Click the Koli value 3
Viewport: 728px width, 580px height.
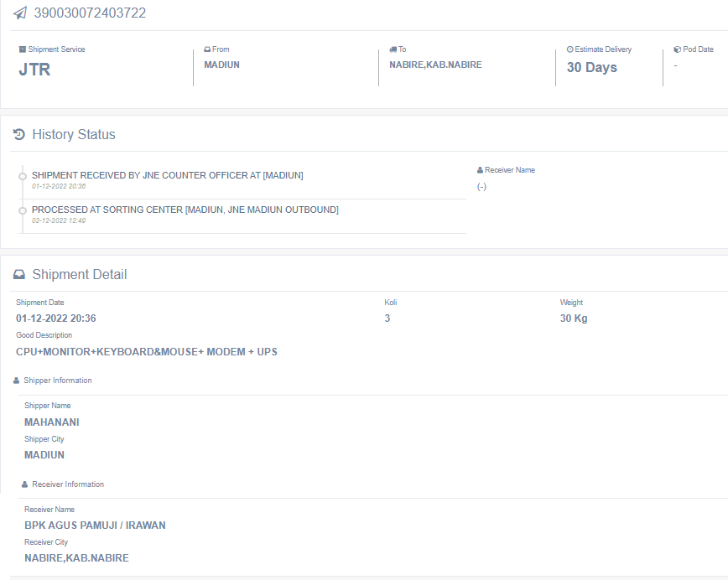[x=387, y=318]
